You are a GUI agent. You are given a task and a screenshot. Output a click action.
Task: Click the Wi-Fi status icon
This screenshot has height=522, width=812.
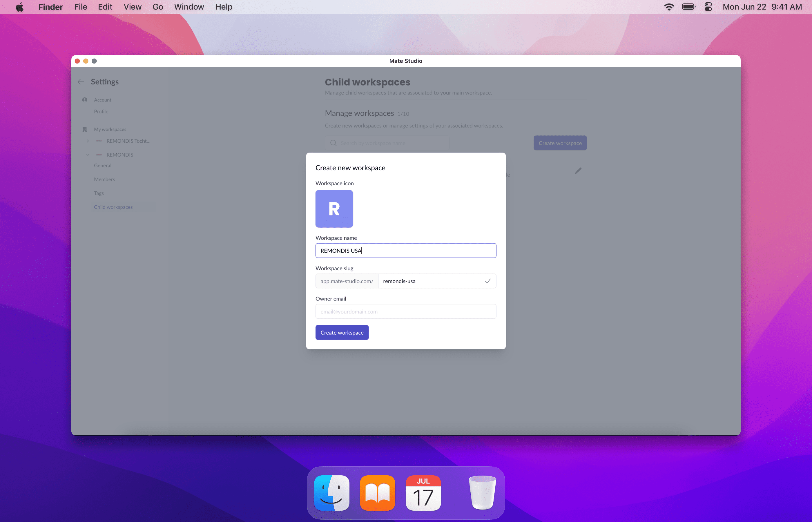[x=669, y=7]
